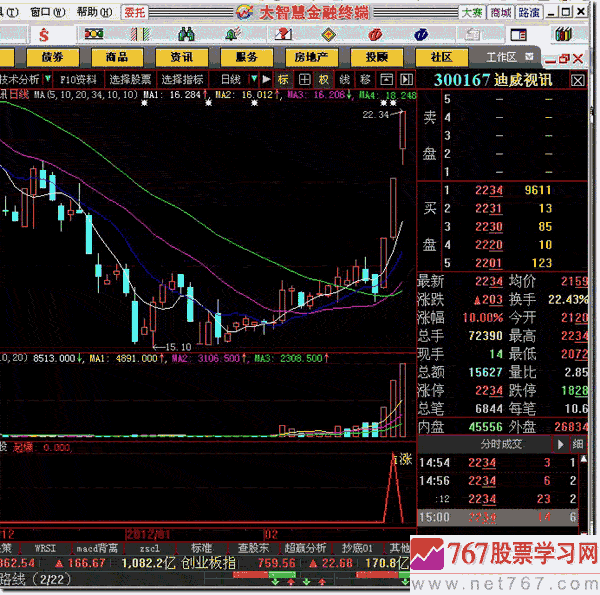Click the binoculars search icon

pos(186,34)
